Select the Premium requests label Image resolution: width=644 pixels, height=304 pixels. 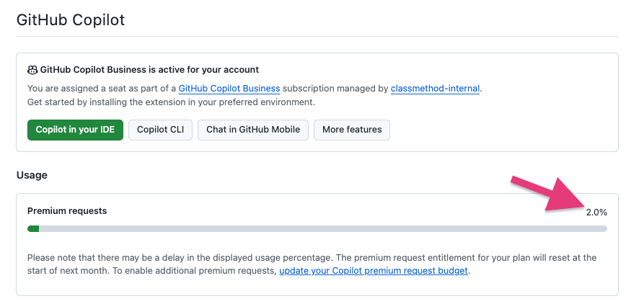point(67,211)
